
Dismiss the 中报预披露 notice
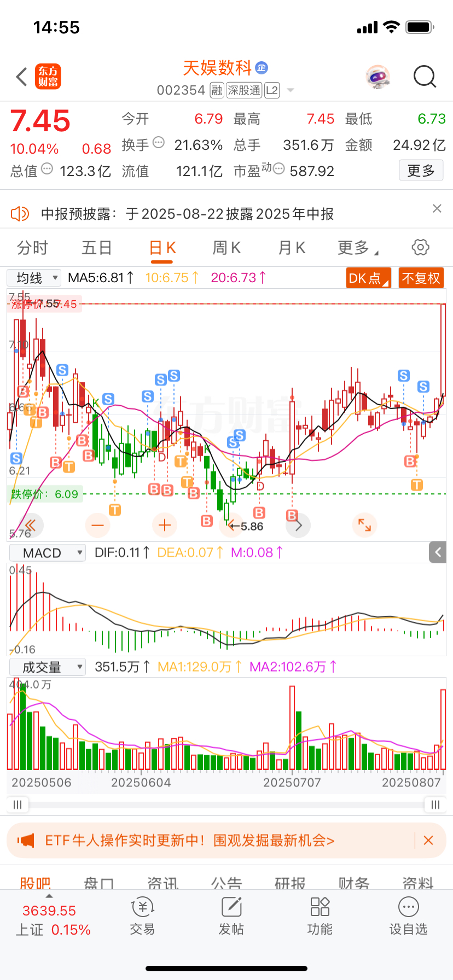point(437,208)
